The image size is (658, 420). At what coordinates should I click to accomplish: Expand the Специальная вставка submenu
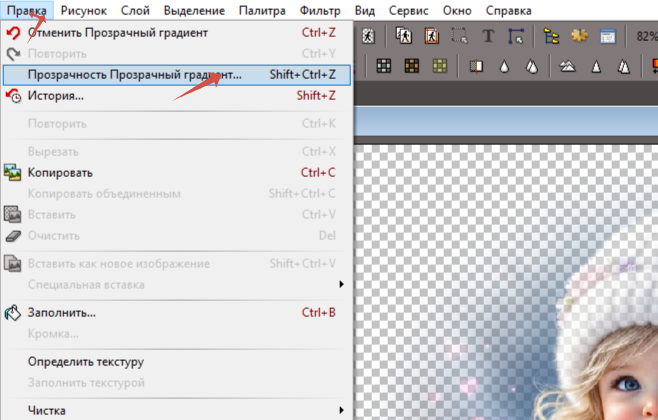[180, 284]
